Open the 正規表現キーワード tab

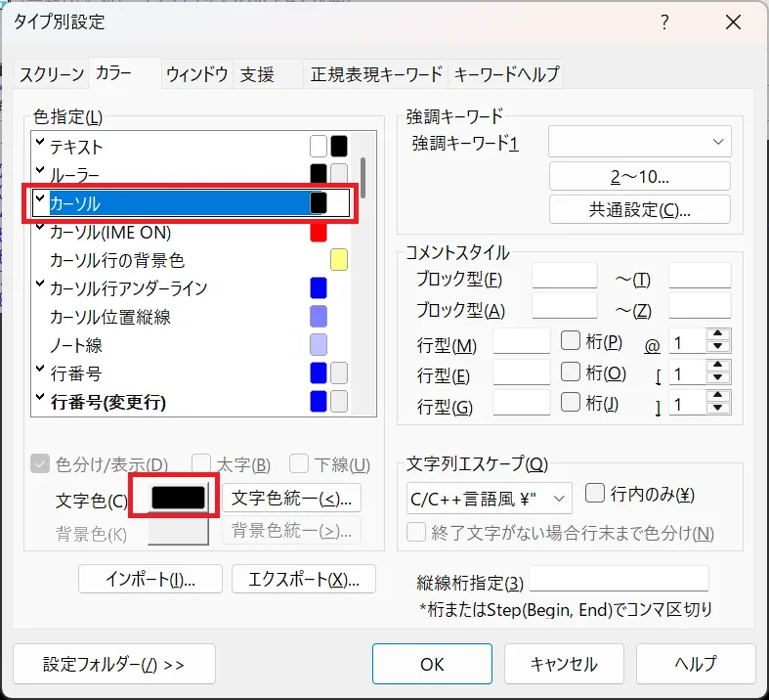coord(376,74)
